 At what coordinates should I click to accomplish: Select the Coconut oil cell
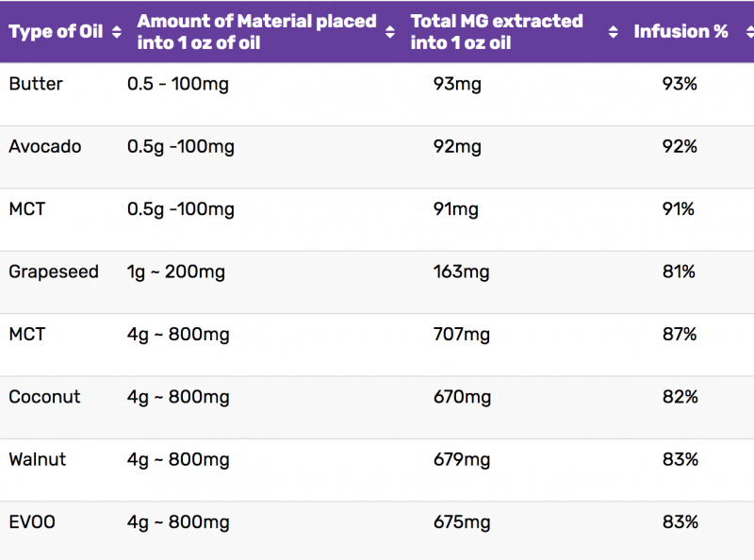[x=44, y=397]
